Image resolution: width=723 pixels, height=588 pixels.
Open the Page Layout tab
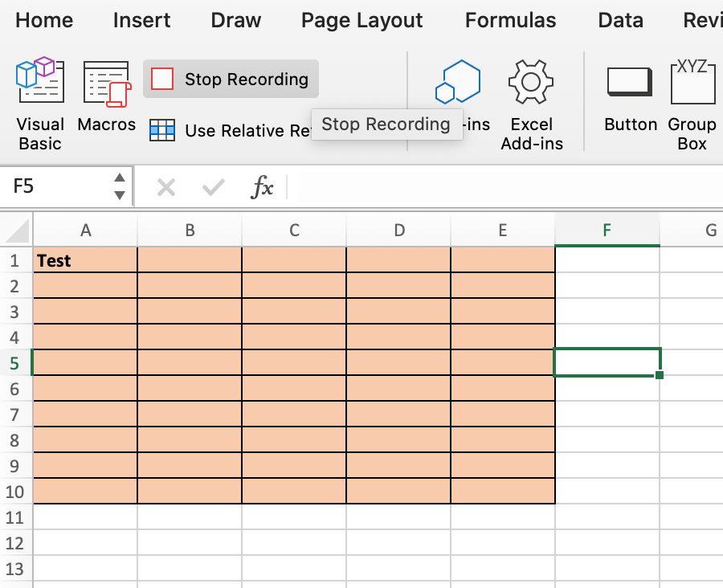click(x=361, y=20)
